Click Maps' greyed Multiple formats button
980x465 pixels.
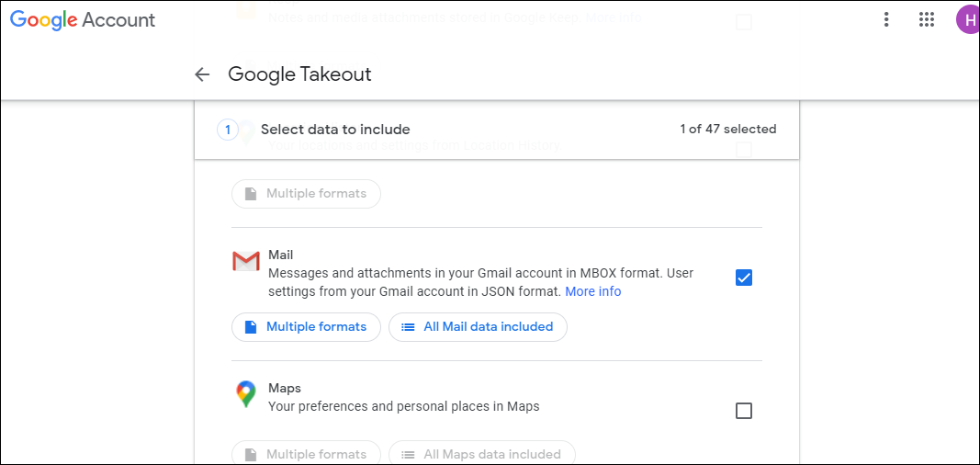pyautogui.click(x=306, y=454)
